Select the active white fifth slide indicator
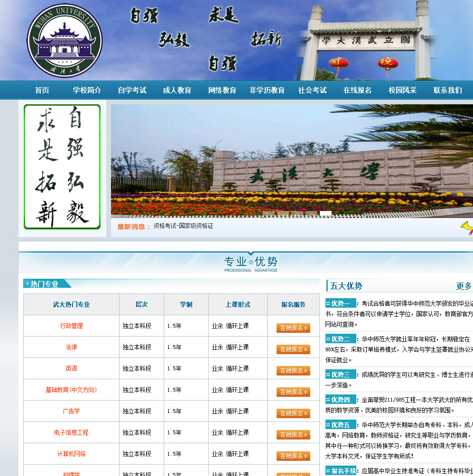 point(325,213)
